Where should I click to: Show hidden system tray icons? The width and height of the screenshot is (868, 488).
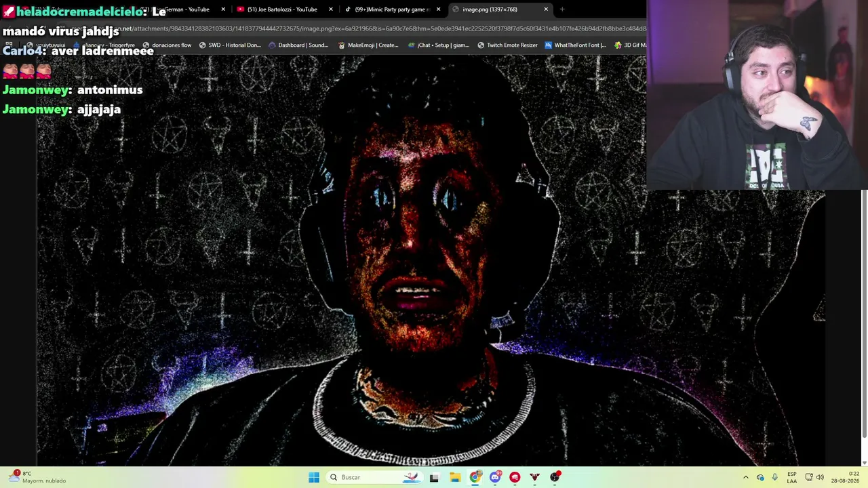pyautogui.click(x=746, y=477)
